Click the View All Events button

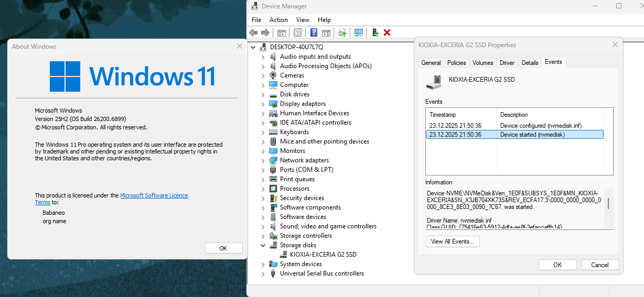click(x=453, y=241)
